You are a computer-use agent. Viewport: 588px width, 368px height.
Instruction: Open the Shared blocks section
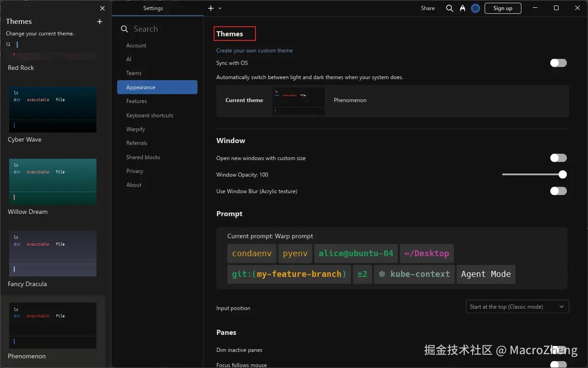[x=143, y=157]
